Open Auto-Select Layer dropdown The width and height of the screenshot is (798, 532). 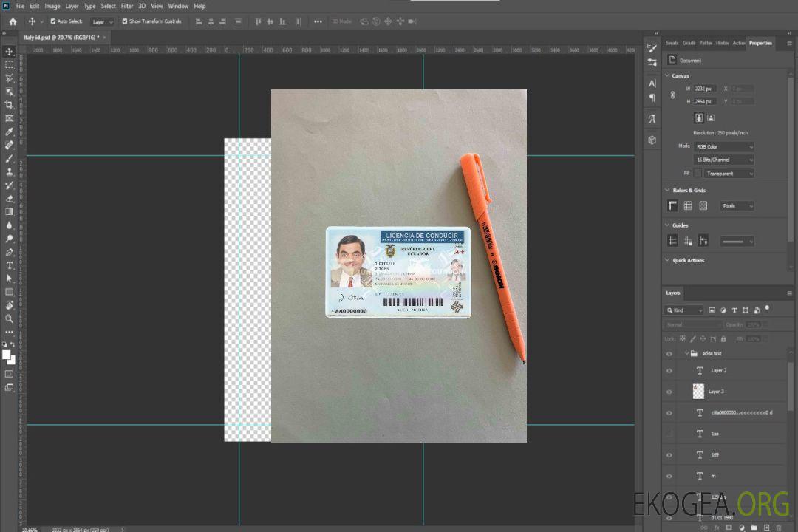click(102, 22)
